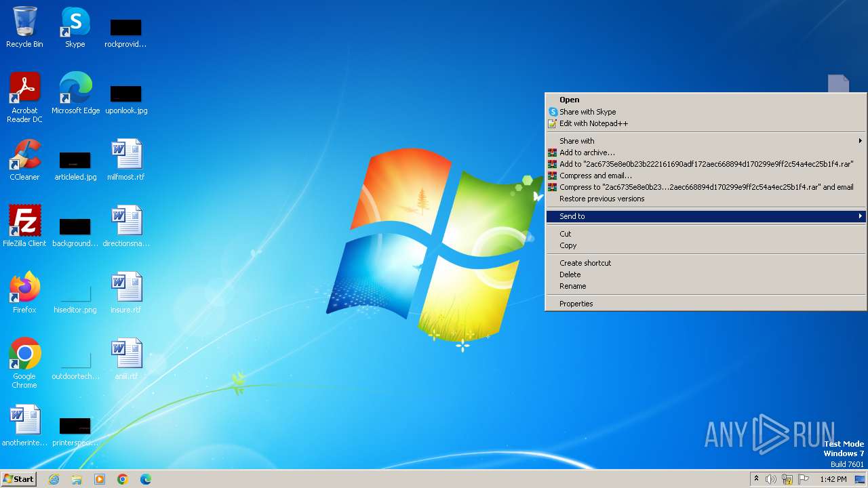Select the hiseditor.png file icon
The image size is (868, 488).
coord(75,298)
